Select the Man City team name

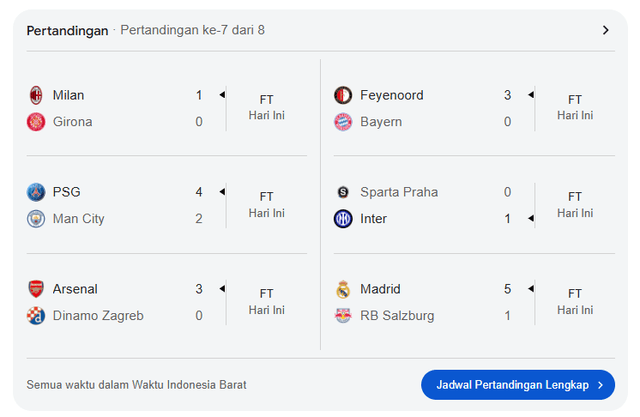click(x=79, y=219)
